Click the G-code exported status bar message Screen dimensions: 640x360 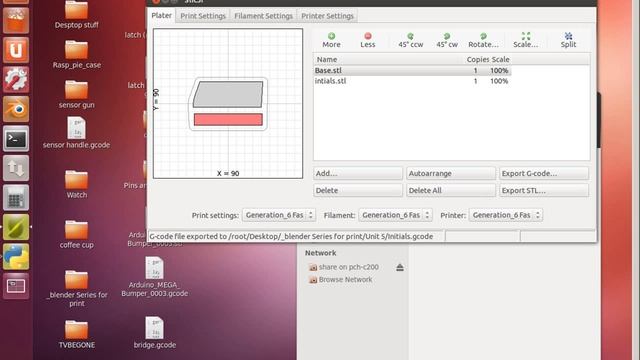[291, 236]
